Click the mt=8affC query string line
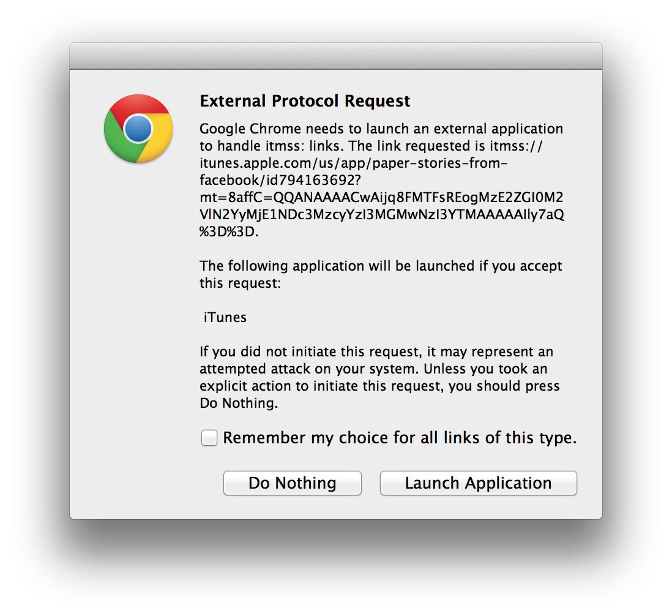The image size is (672, 616). point(381,197)
